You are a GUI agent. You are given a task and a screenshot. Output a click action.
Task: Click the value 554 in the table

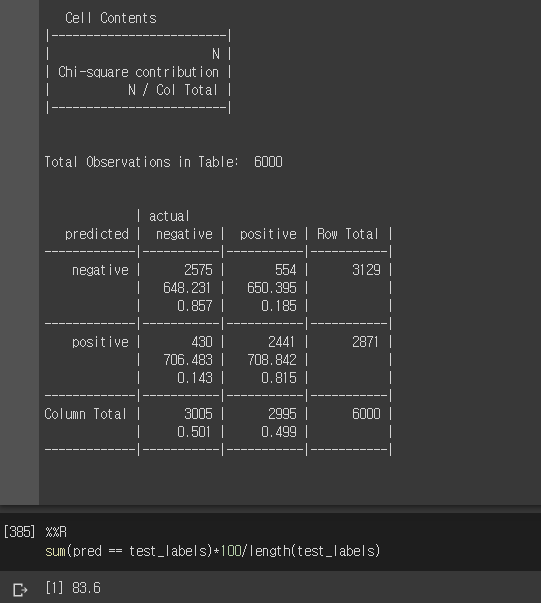pos(286,270)
